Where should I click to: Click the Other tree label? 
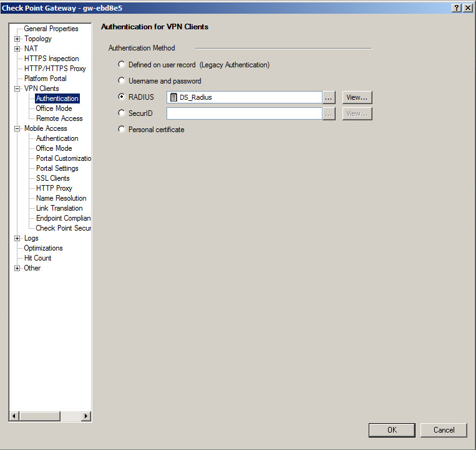32,268
